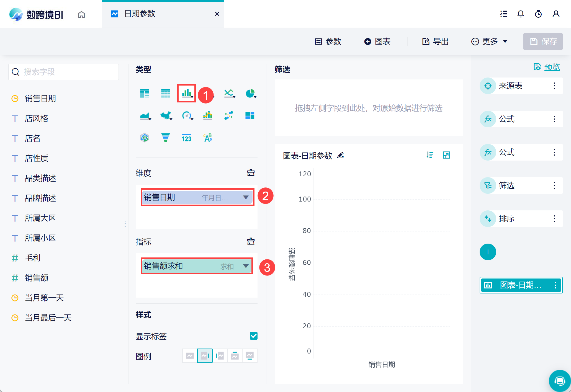The image size is (571, 392).
Task: Click the 导出 button
Action: tap(435, 42)
